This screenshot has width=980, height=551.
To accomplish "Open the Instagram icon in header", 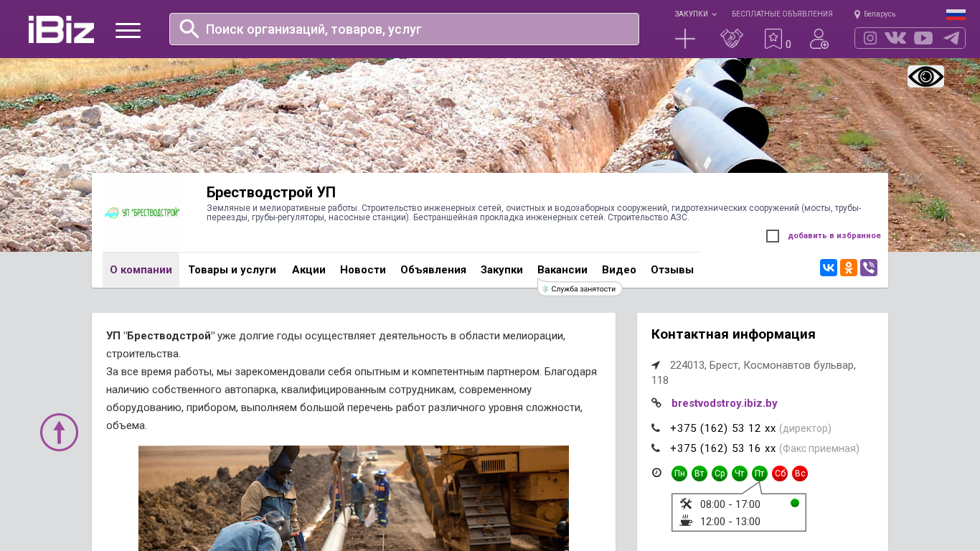I will pos(870,38).
